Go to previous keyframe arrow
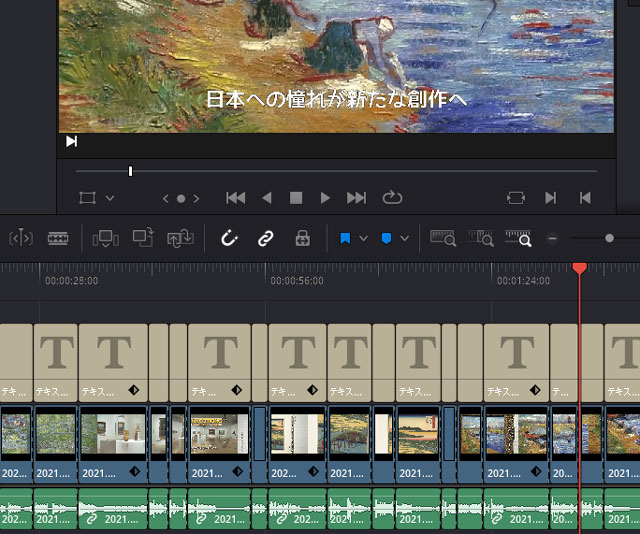The height and width of the screenshot is (534, 640). click(x=165, y=198)
